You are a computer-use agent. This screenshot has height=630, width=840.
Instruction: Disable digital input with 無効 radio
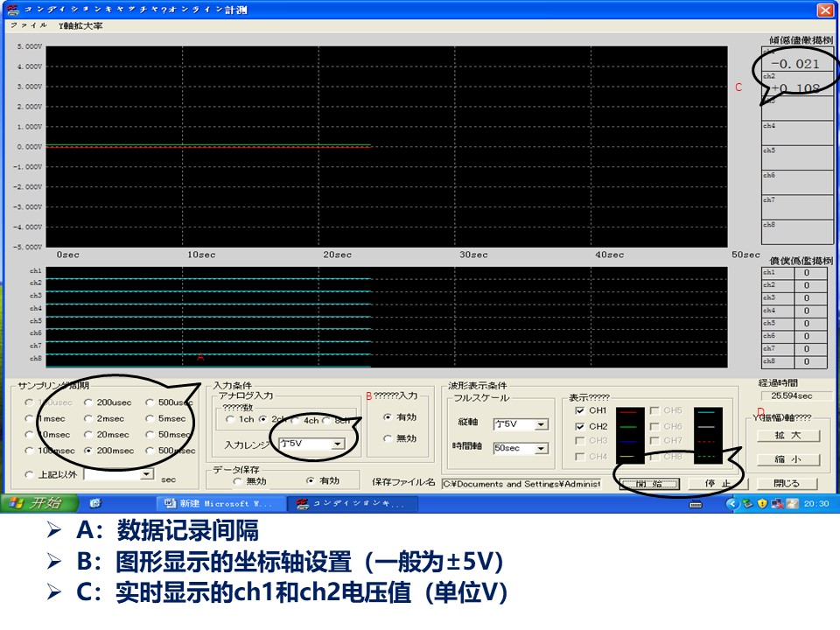(388, 438)
